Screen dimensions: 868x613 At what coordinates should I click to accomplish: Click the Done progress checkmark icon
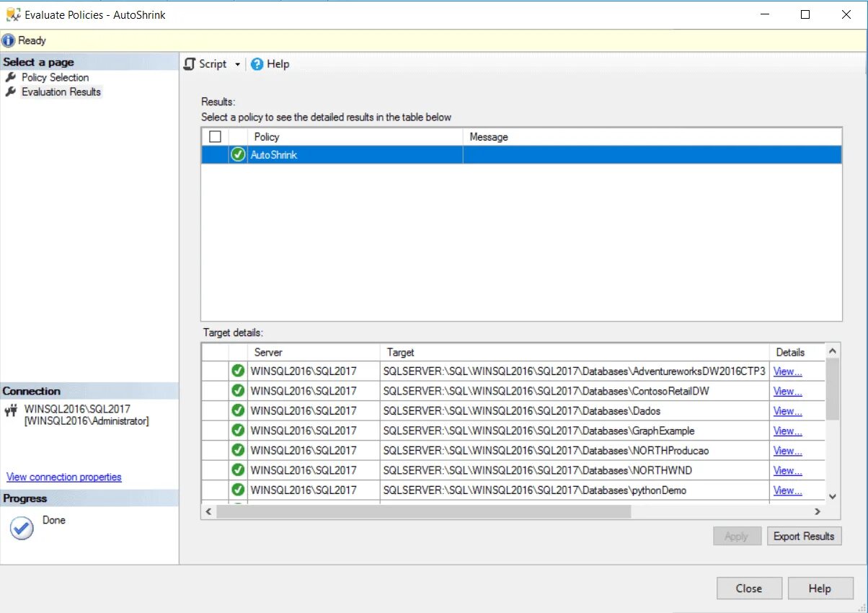tap(22, 529)
